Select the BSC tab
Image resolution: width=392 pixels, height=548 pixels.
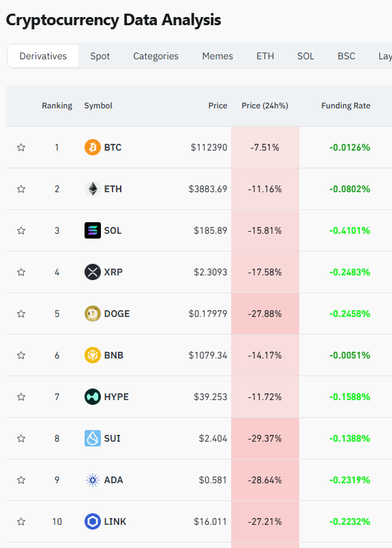346,56
